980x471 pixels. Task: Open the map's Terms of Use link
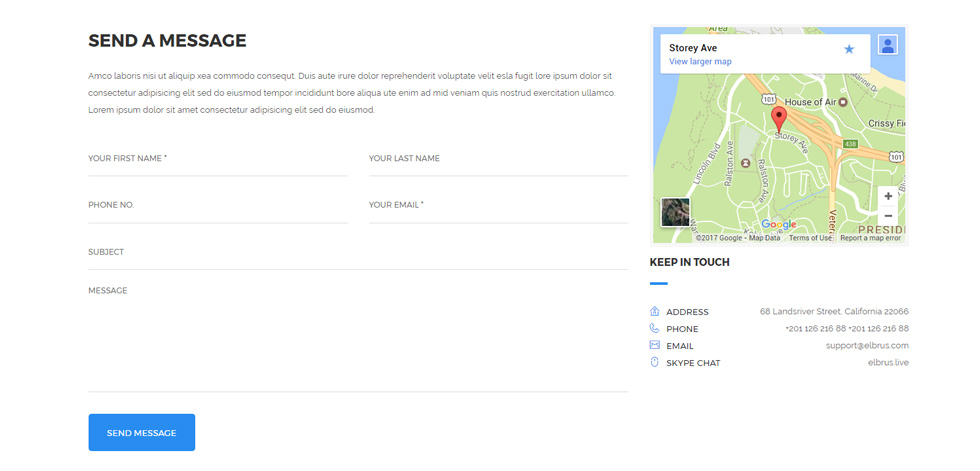point(810,238)
